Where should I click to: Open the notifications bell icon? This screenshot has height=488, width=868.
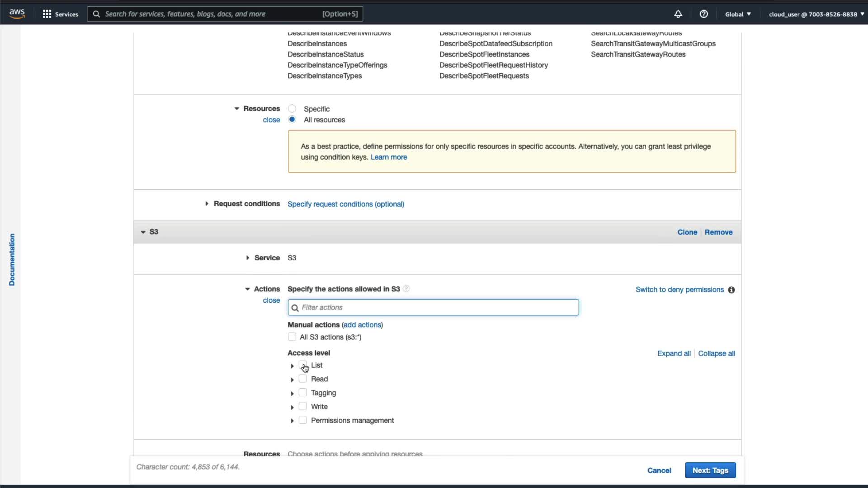[678, 14]
